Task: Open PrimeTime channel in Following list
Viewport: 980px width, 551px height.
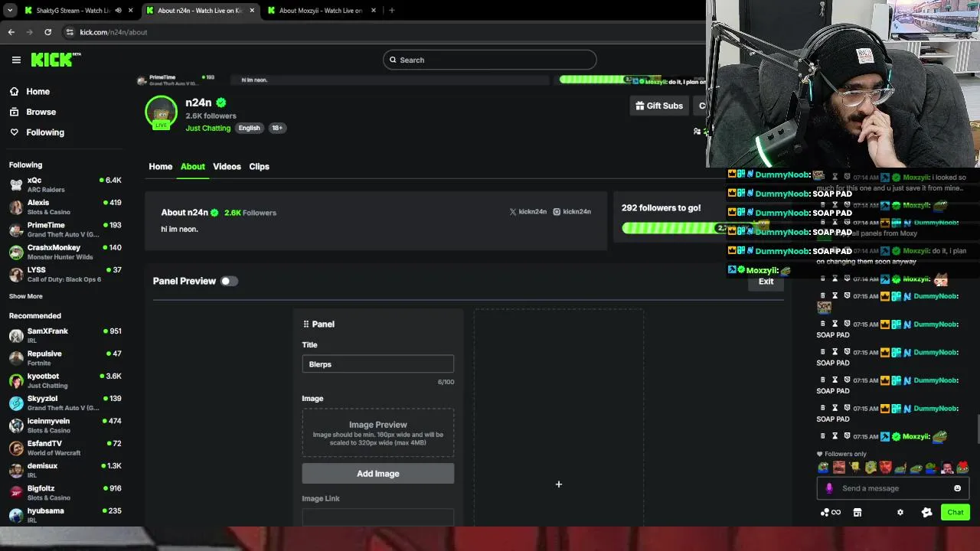Action: 65,230
